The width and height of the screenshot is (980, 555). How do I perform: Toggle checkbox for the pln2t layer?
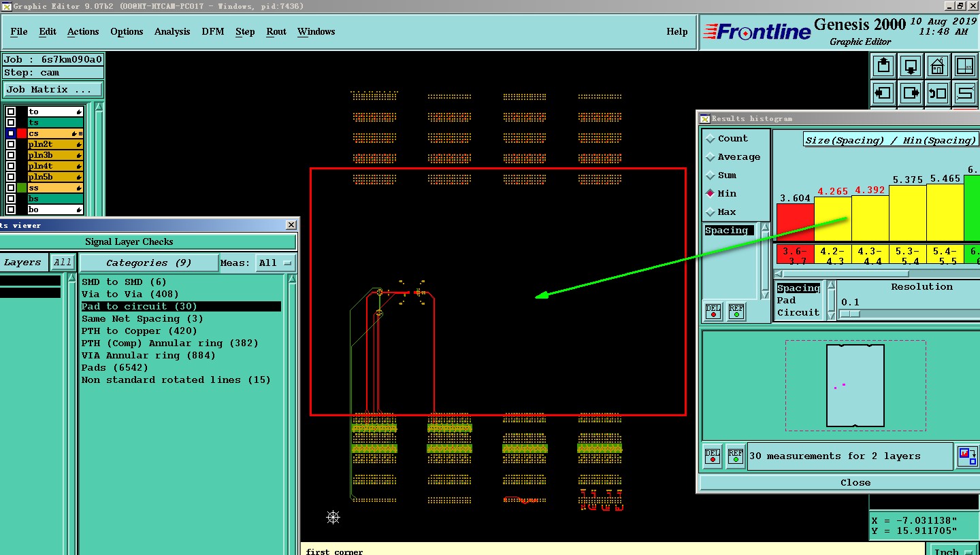(x=11, y=145)
